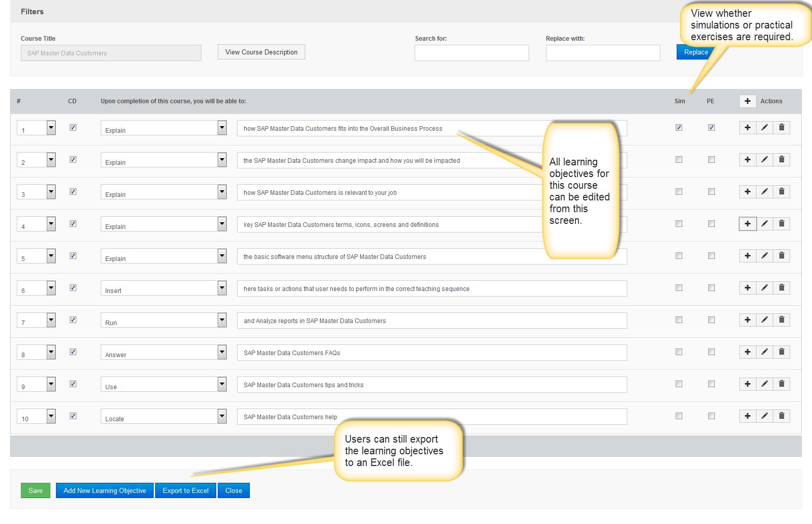Expand the verb dropdown showing Answer
This screenshot has height=524, width=812.
pos(163,352)
